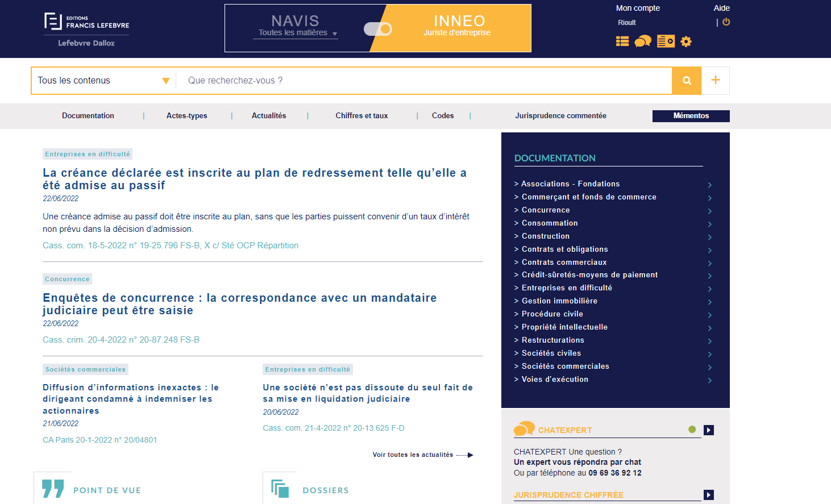Open Jurisprudence chiffrée play arrow
831x504 pixels.
pyautogui.click(x=709, y=495)
